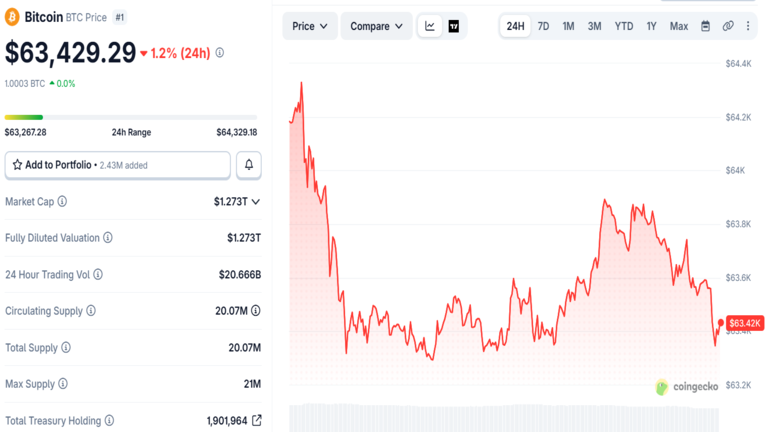This screenshot has width=768, height=432.
Task: Open the Compare dropdown
Action: [377, 26]
